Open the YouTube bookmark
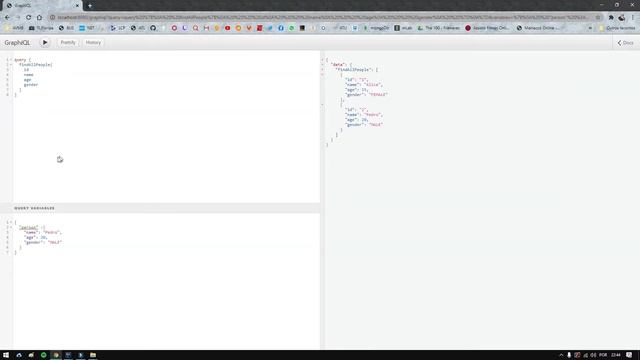Image resolution: width=640 pixels, height=360 pixels. point(227,28)
